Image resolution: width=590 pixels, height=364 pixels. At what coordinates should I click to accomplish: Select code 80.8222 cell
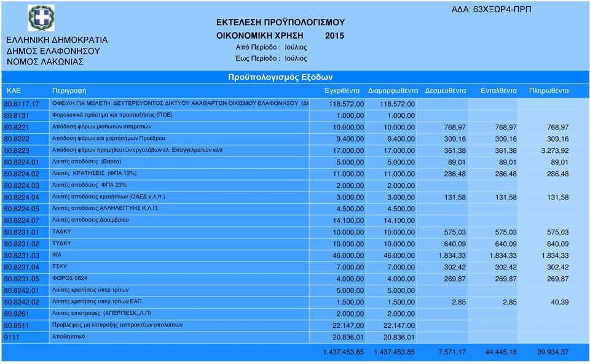click(x=25, y=139)
